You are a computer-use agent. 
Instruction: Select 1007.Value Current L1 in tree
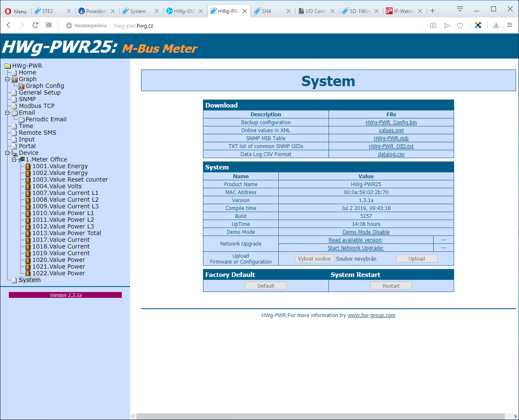tap(65, 193)
